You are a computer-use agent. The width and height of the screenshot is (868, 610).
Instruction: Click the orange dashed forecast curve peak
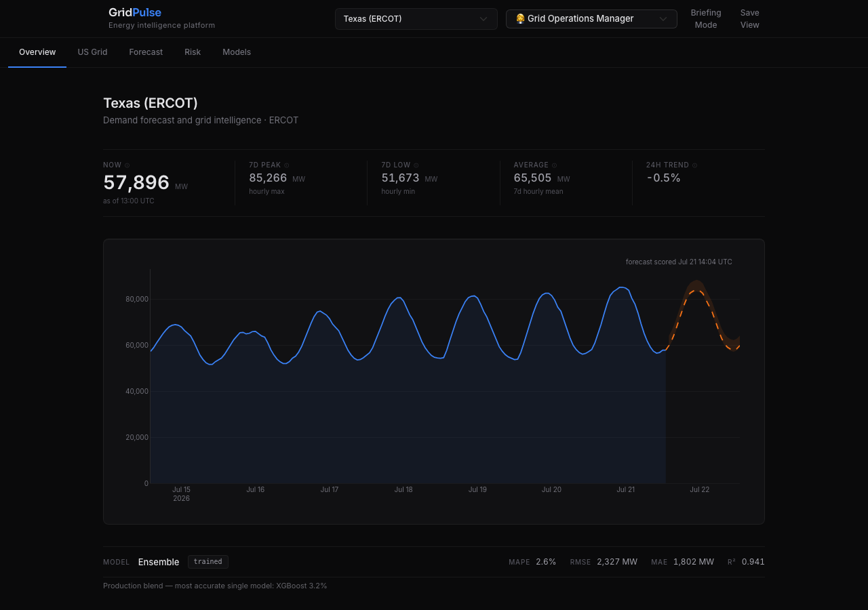tap(696, 290)
